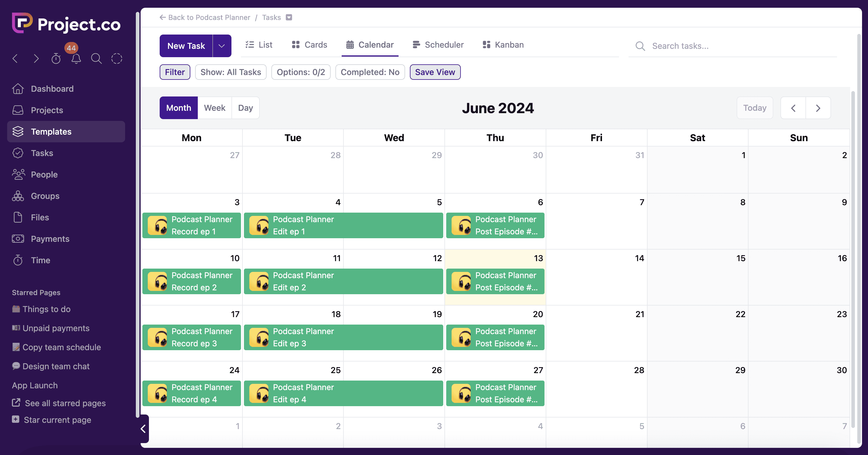868x455 pixels.
Task: Switch calendar to Week view
Action: pyautogui.click(x=214, y=108)
